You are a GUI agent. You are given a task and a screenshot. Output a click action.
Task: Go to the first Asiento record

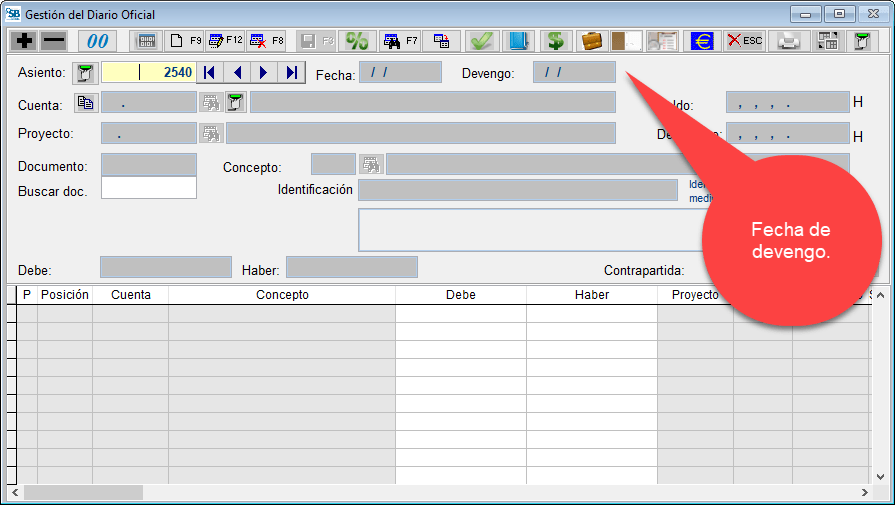pos(209,72)
